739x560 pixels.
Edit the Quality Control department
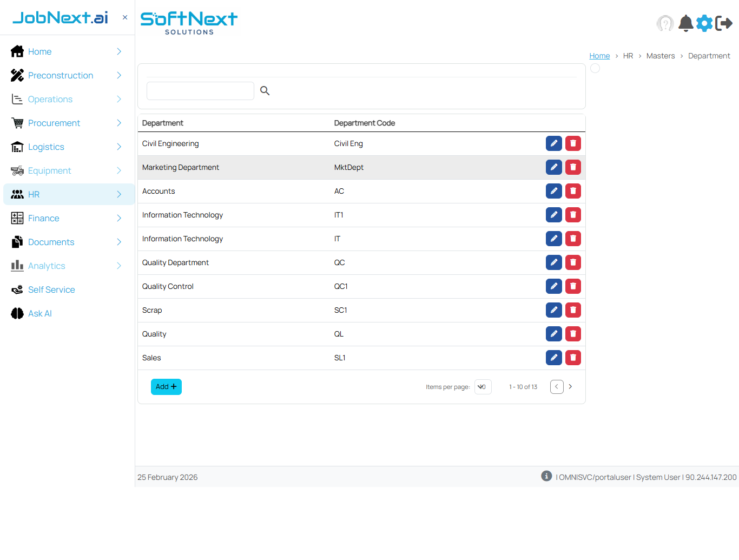click(553, 286)
